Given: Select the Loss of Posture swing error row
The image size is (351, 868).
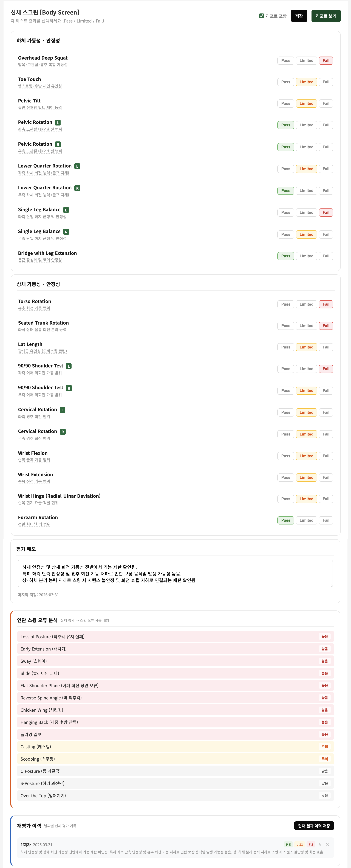Looking at the screenshot, I should pyautogui.click(x=175, y=637).
